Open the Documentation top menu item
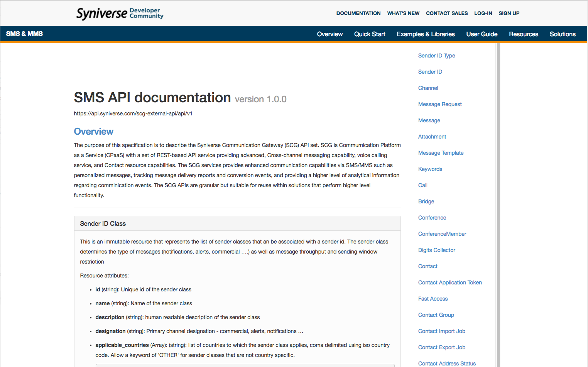The width and height of the screenshot is (588, 367). point(358,13)
